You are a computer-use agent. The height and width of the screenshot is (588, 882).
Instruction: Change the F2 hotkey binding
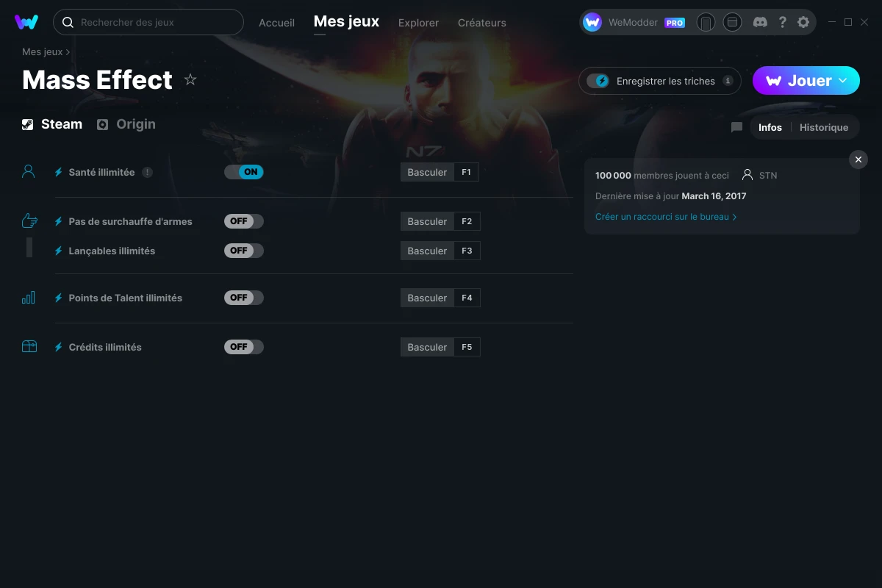tap(467, 221)
